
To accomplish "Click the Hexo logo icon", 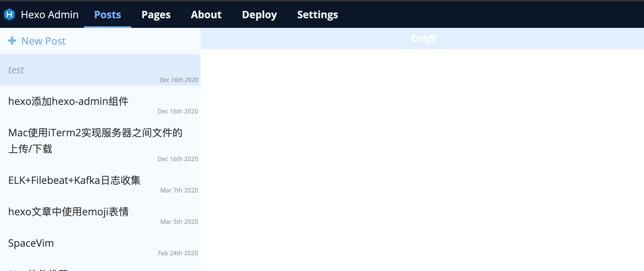I will pos(9,14).
